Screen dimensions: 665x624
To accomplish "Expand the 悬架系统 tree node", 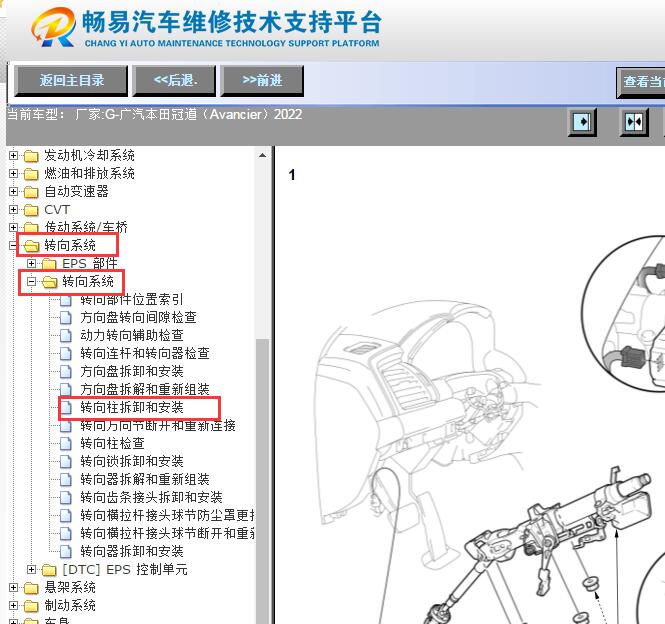I will [x=13, y=588].
